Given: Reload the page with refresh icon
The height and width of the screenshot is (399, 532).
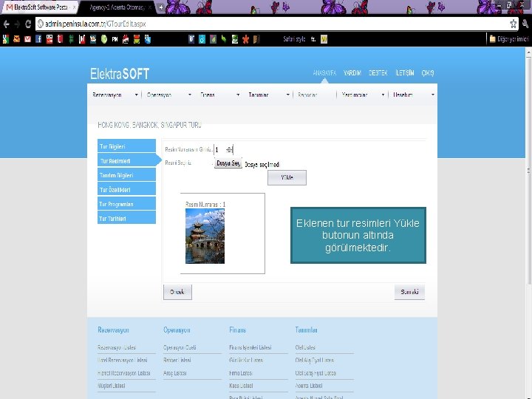Looking at the screenshot, I should point(28,24).
